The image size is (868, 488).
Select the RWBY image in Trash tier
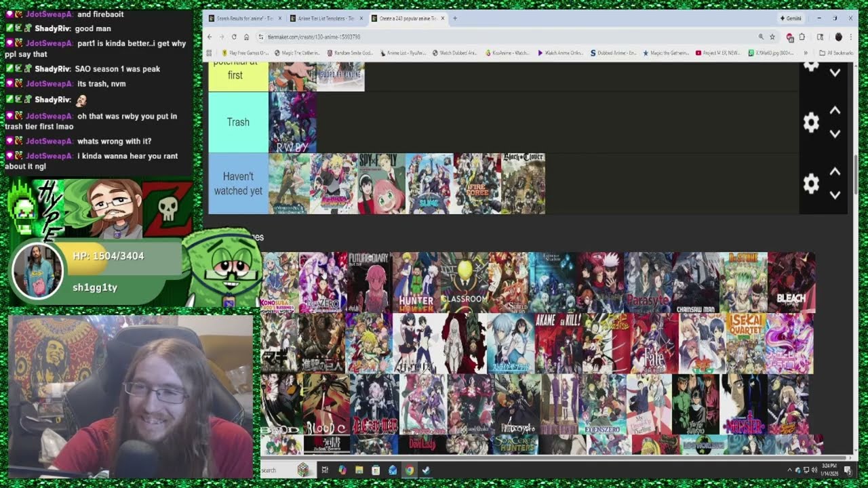293,123
